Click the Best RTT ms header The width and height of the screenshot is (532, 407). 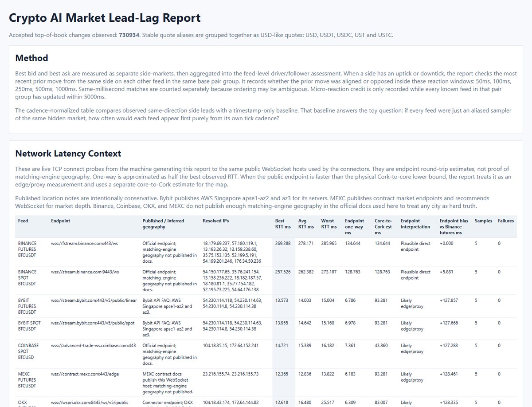(283, 224)
